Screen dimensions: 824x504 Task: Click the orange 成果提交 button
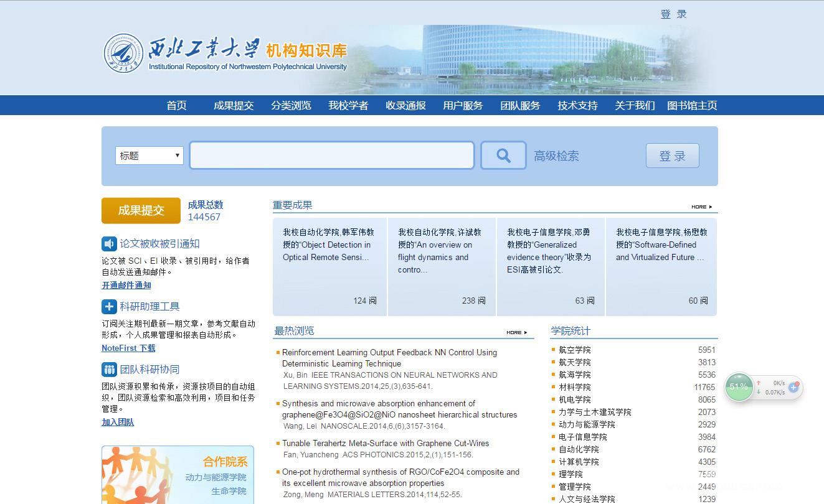tap(141, 210)
